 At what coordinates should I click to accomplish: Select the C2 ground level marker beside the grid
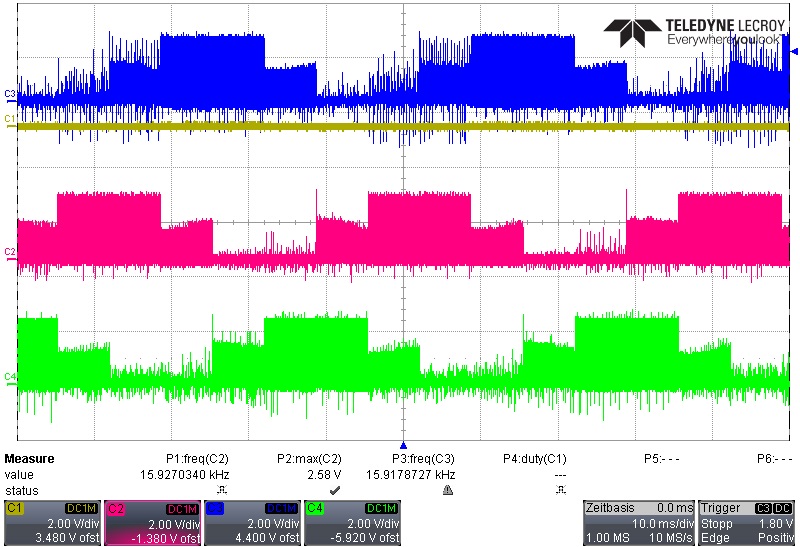click(10, 253)
